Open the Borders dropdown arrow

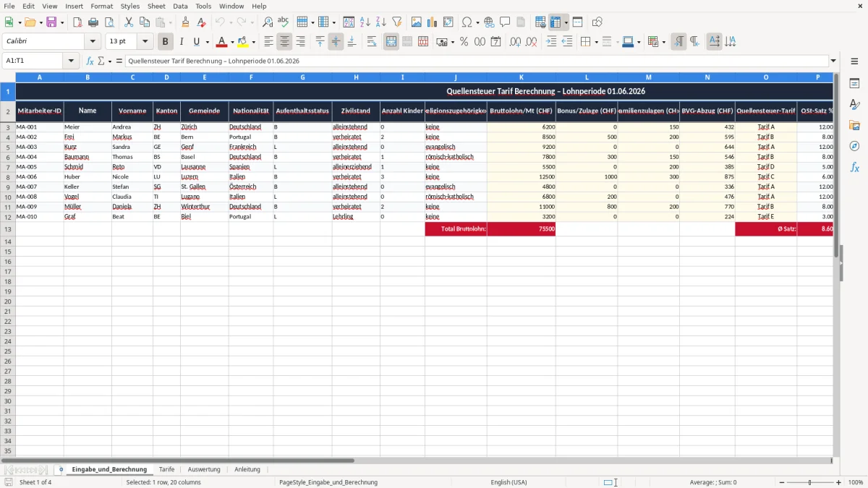coord(595,42)
